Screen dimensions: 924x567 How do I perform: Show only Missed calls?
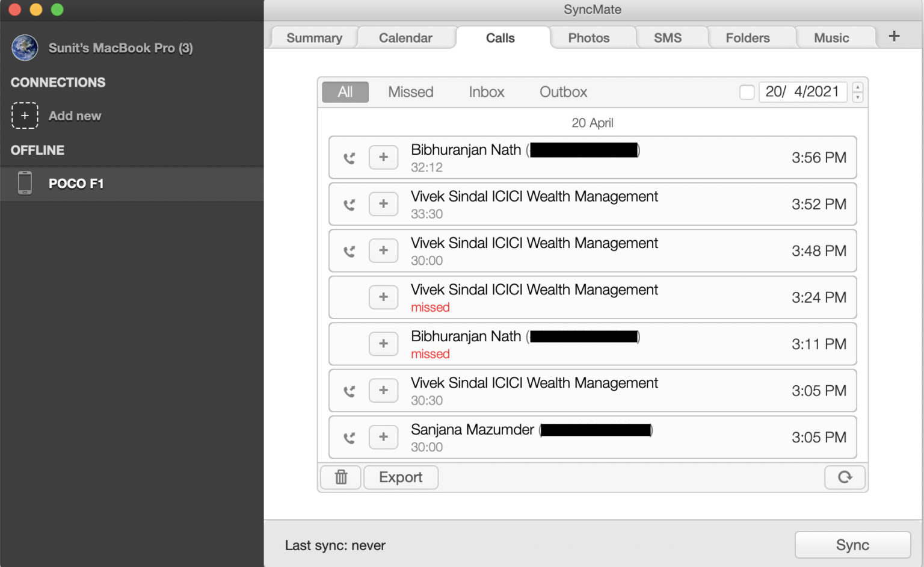tap(410, 92)
